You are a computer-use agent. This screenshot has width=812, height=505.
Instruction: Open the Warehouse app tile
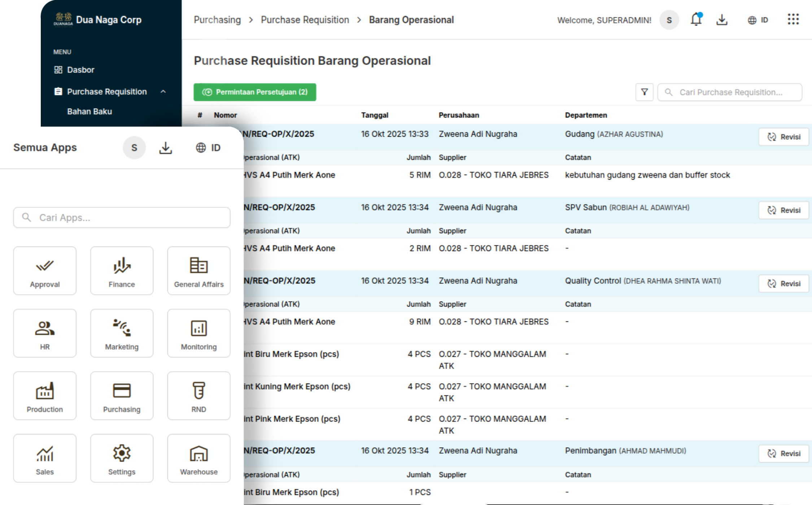[198, 458]
